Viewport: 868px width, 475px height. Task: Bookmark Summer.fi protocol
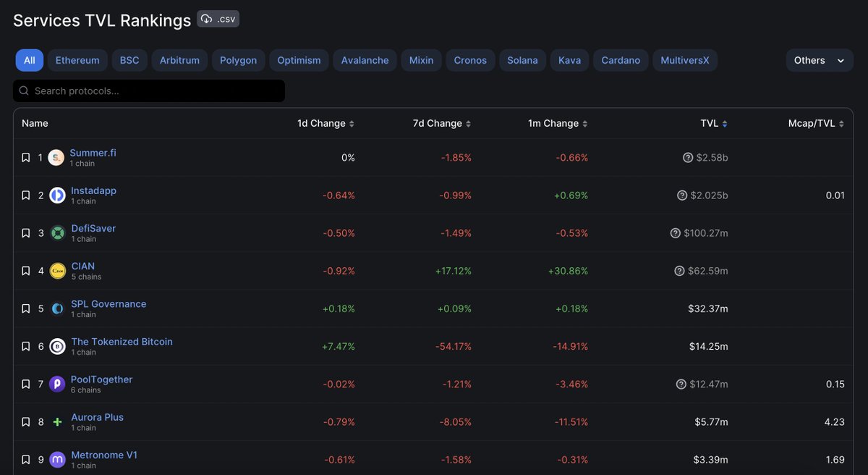(26, 157)
